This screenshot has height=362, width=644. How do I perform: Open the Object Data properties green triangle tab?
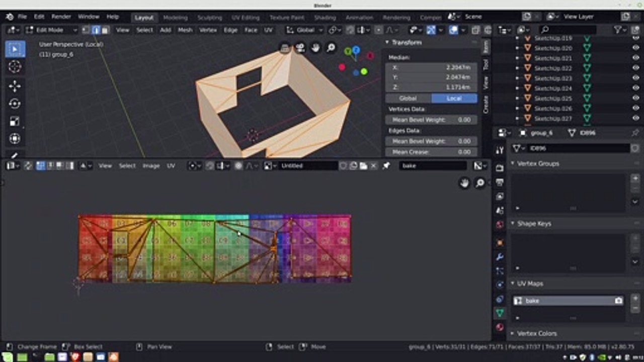(499, 313)
